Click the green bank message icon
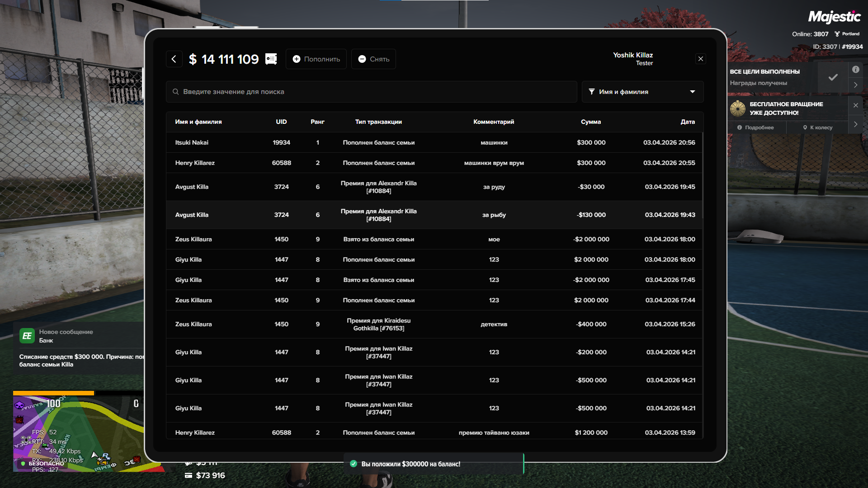Viewport: 868px width, 488px height. (x=27, y=336)
